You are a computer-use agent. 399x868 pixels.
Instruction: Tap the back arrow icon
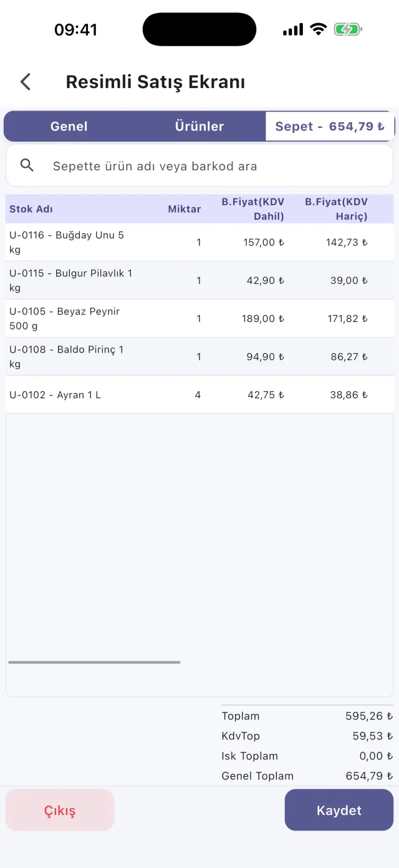point(26,82)
